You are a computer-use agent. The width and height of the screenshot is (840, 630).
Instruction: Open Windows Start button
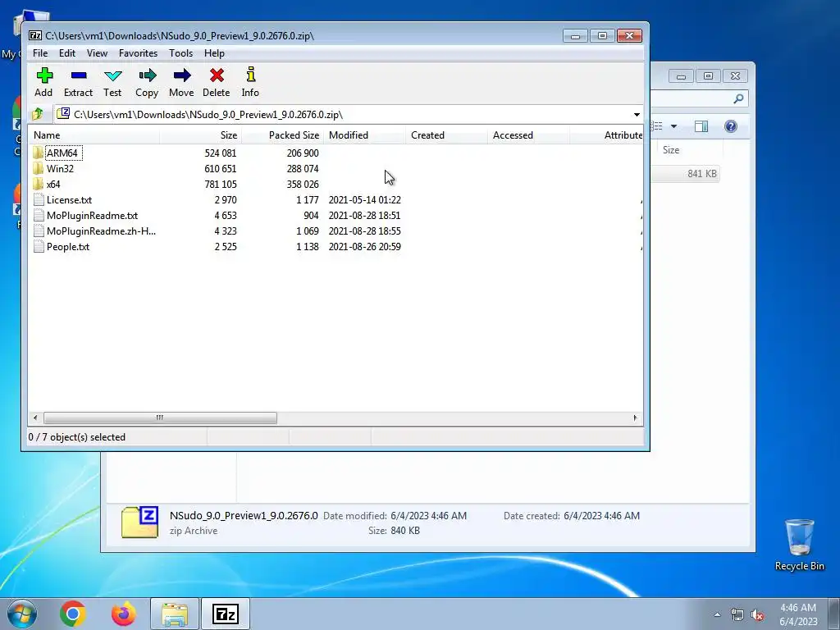point(22,614)
